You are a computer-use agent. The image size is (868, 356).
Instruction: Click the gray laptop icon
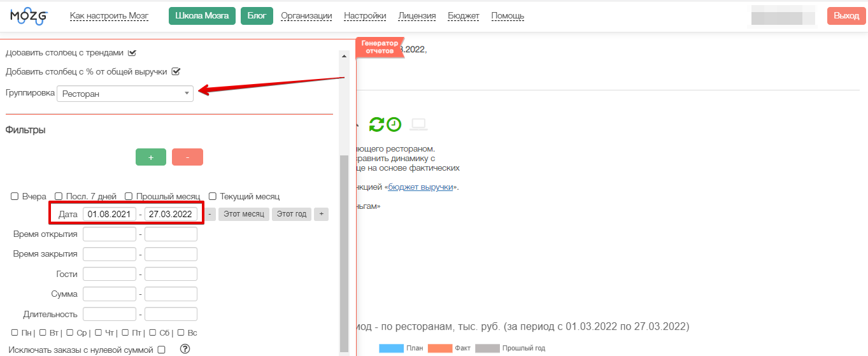(x=418, y=124)
